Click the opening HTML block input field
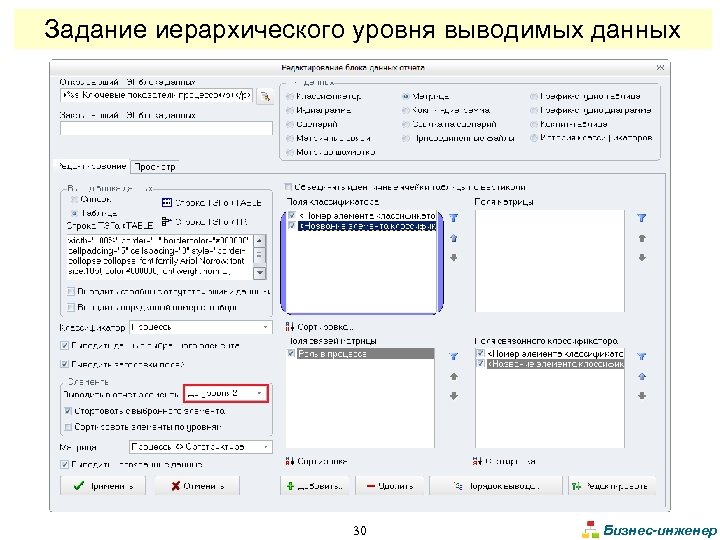The image size is (720, 540). coord(157,96)
